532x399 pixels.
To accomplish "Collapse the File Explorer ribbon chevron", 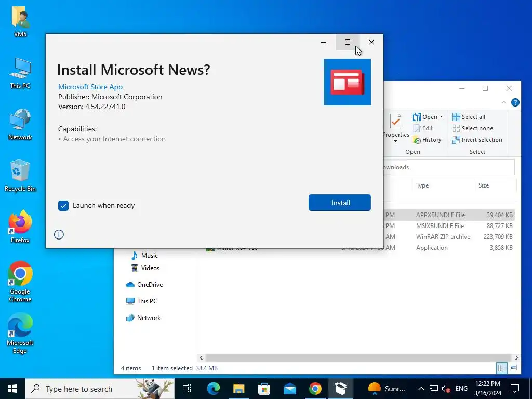I will tap(504, 102).
